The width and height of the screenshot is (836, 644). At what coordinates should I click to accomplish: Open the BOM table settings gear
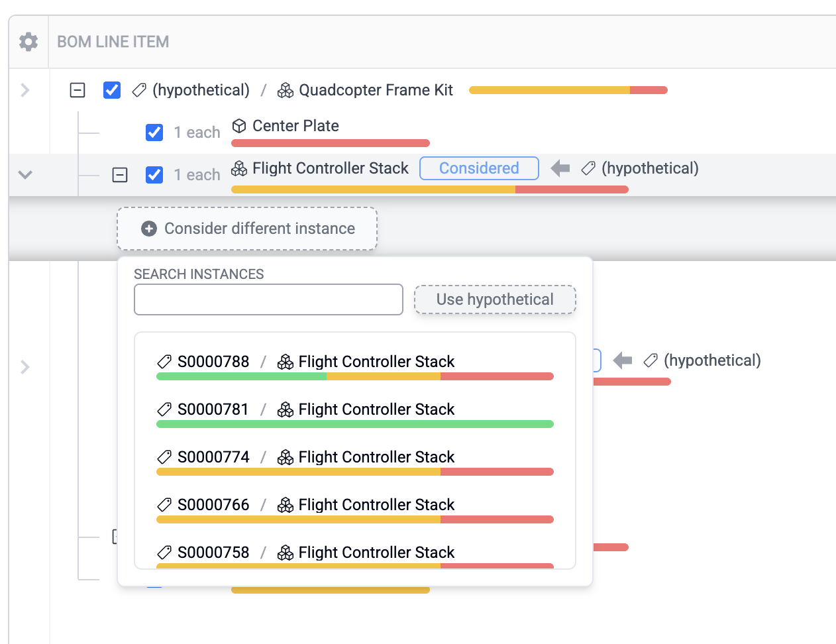point(28,42)
